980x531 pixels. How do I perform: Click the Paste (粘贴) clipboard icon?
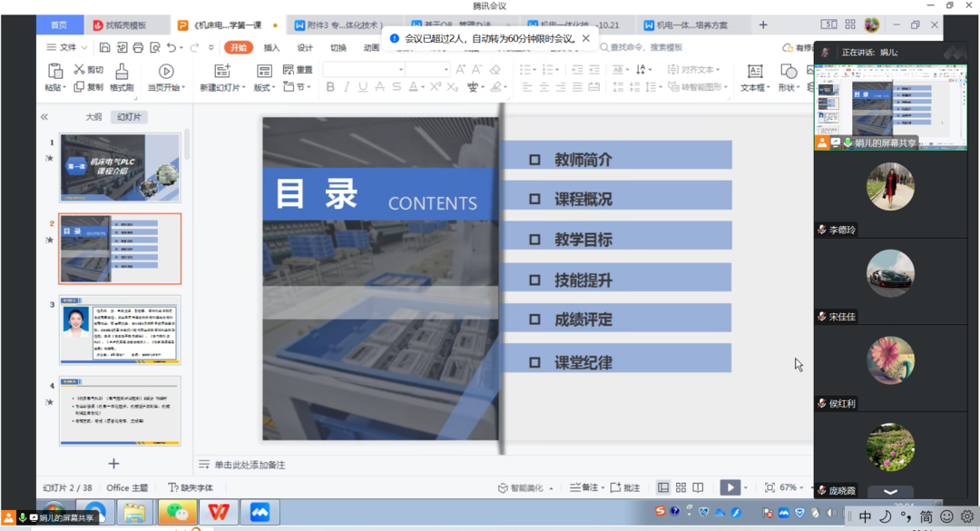[54, 71]
